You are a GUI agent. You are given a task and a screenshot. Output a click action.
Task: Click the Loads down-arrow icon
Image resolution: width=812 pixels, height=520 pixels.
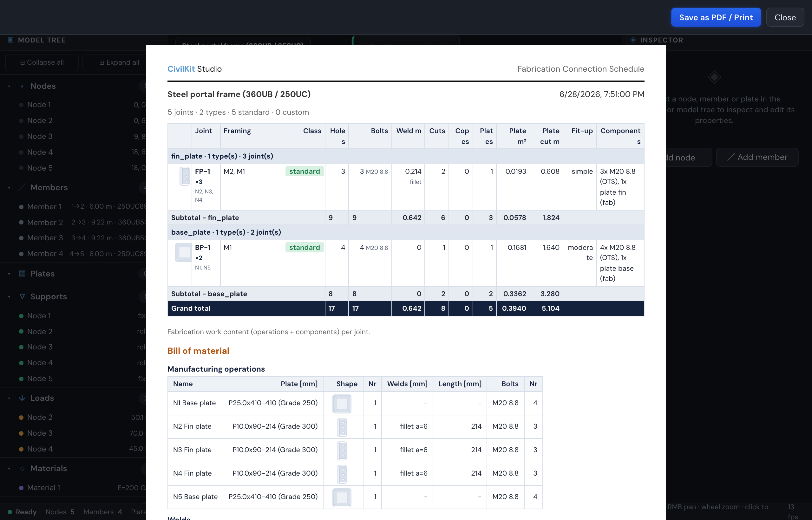[22, 398]
